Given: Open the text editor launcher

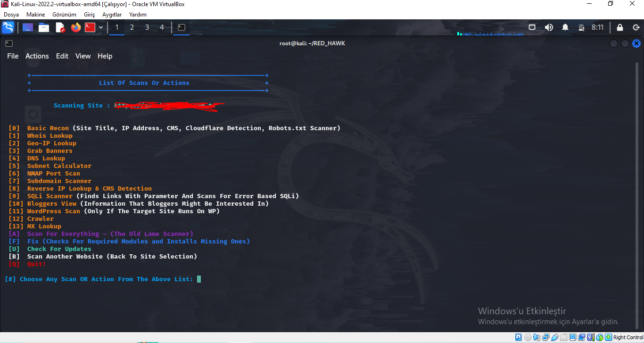Looking at the screenshot, I should click(x=60, y=27).
